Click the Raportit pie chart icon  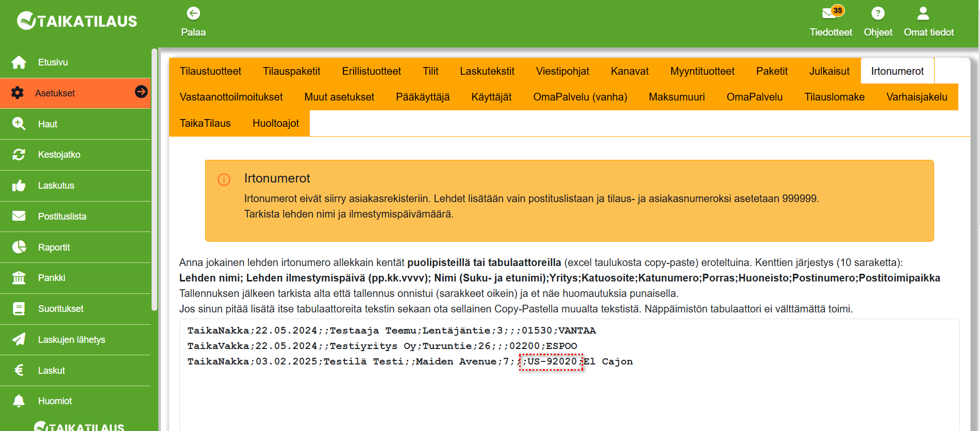coord(19,247)
